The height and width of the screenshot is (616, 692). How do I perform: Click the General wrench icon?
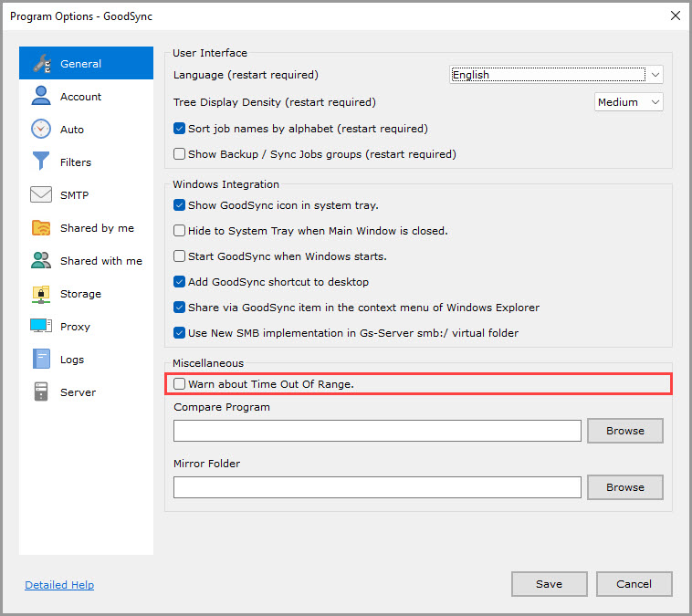pos(41,64)
